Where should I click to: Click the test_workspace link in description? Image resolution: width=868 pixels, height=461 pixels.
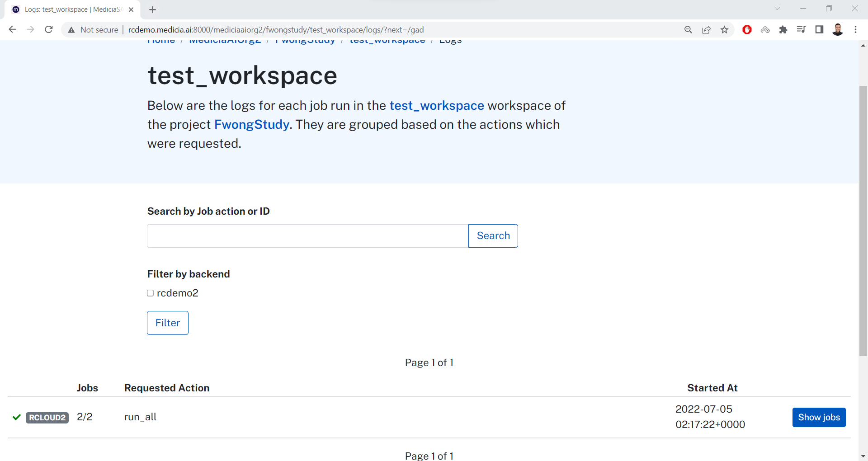(437, 105)
